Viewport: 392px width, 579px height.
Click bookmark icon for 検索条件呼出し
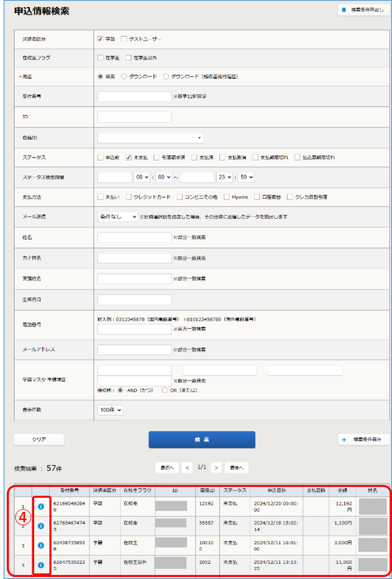pyautogui.click(x=344, y=10)
